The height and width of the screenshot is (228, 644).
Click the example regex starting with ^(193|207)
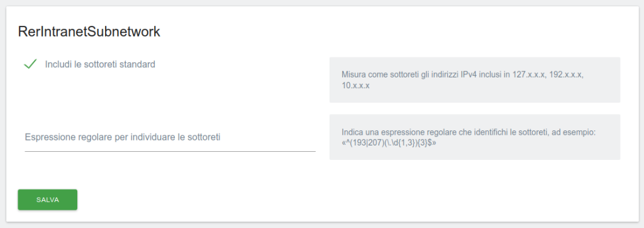coord(389,144)
